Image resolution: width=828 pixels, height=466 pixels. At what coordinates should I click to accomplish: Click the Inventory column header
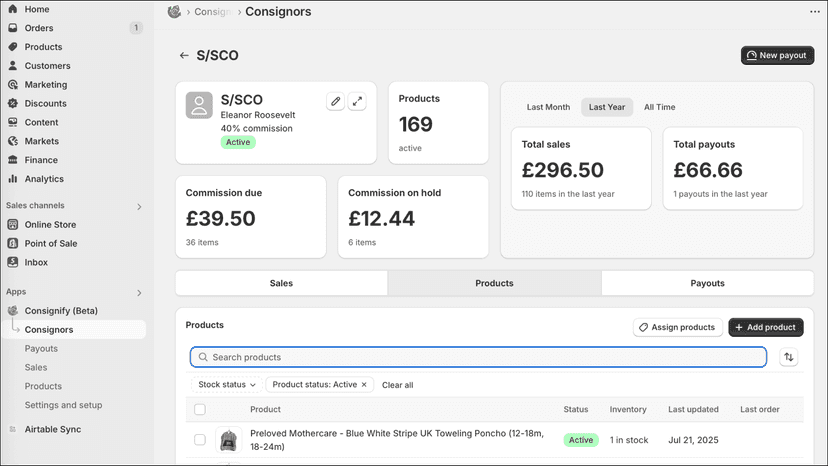click(628, 409)
